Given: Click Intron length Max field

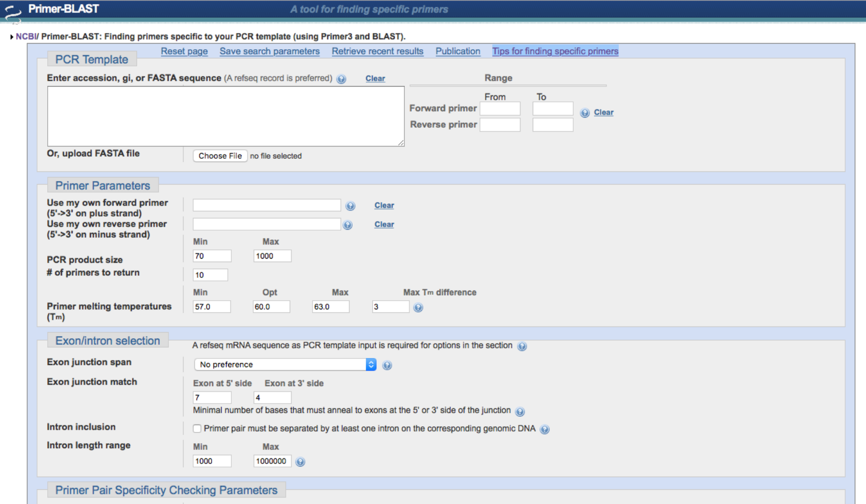Looking at the screenshot, I should 272,461.
